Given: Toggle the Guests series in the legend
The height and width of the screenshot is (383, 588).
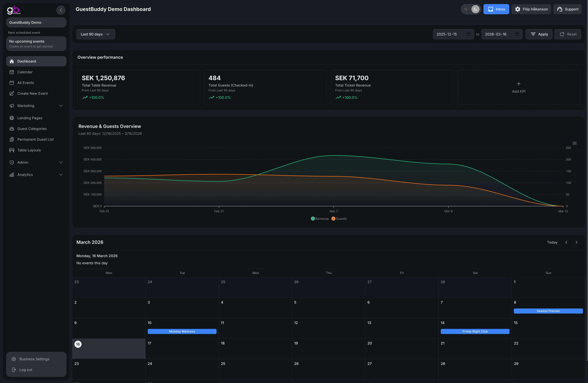Looking at the screenshot, I should (x=339, y=219).
